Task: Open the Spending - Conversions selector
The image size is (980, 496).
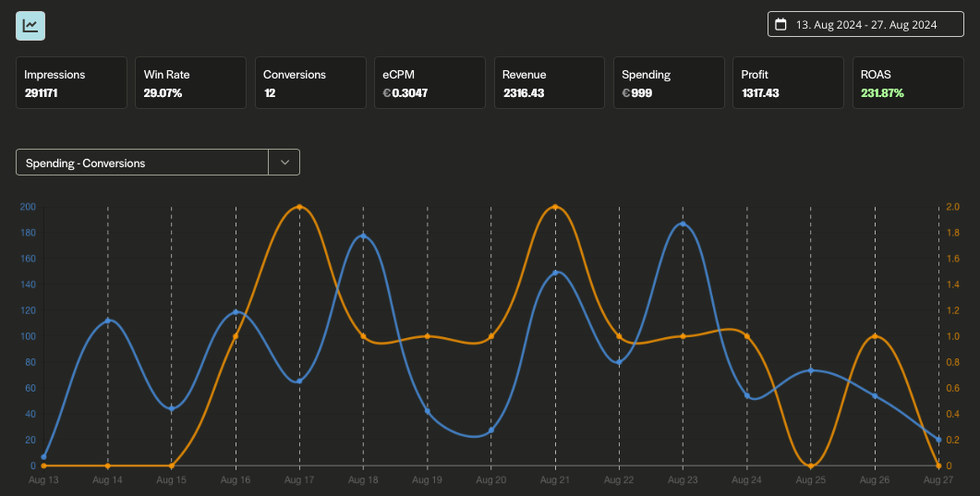Action: [x=142, y=163]
